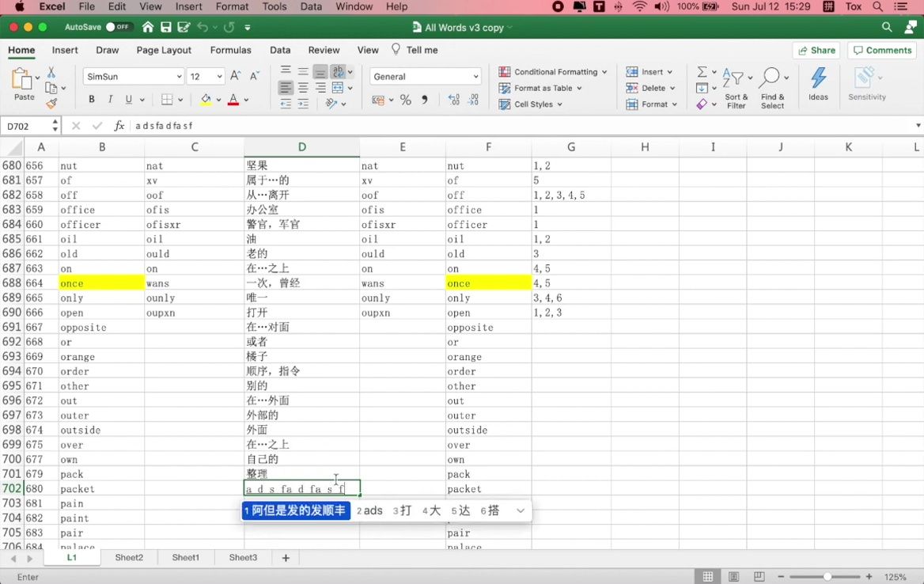Open the SimSun font name dropdown
924x584 pixels.
tap(179, 77)
